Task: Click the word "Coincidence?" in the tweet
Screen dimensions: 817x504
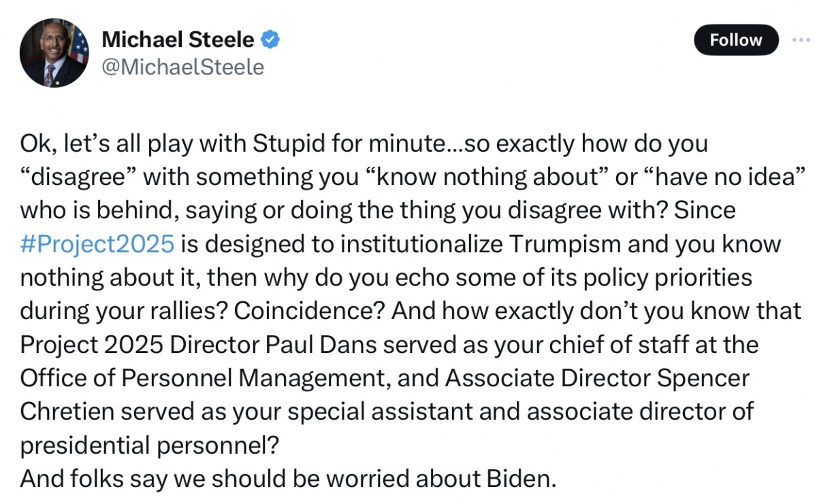Action: (x=309, y=312)
